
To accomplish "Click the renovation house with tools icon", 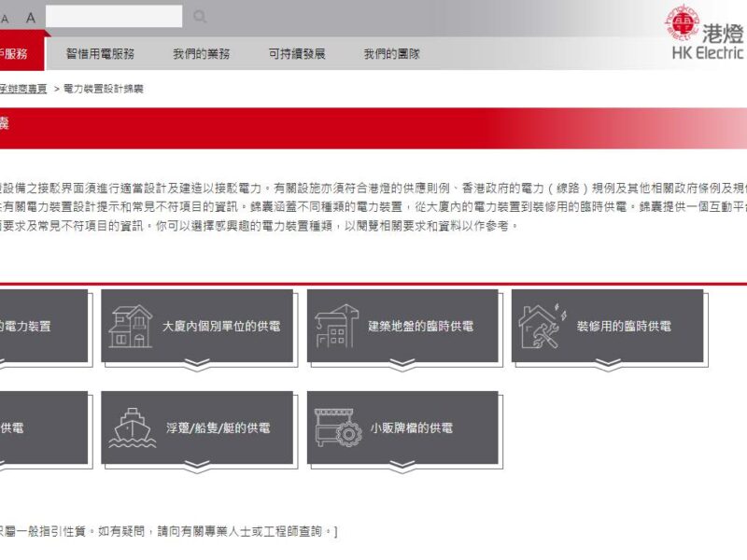I will click(x=541, y=327).
